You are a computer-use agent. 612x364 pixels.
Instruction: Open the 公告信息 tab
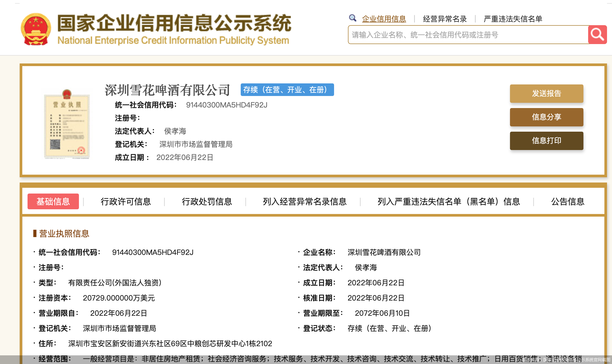568,201
